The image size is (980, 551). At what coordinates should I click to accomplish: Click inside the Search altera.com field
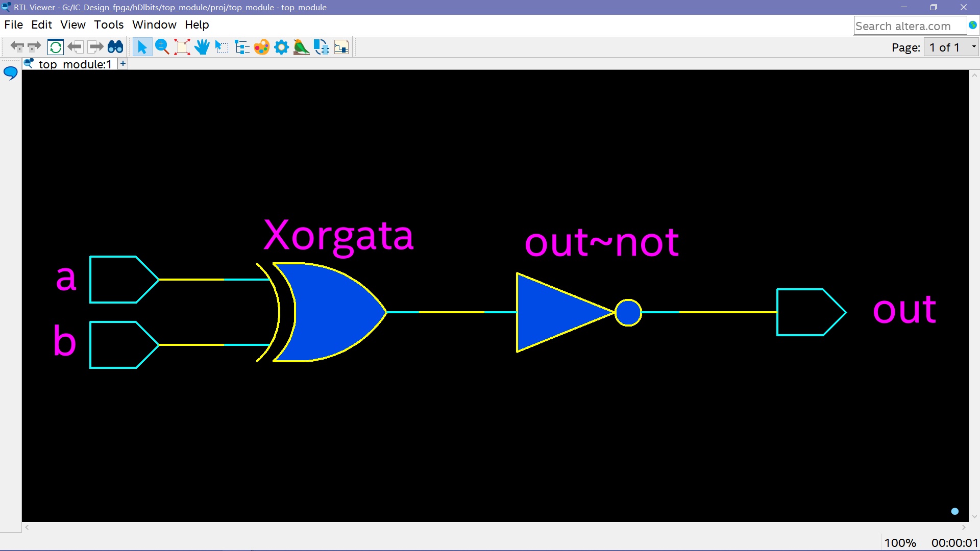(910, 26)
